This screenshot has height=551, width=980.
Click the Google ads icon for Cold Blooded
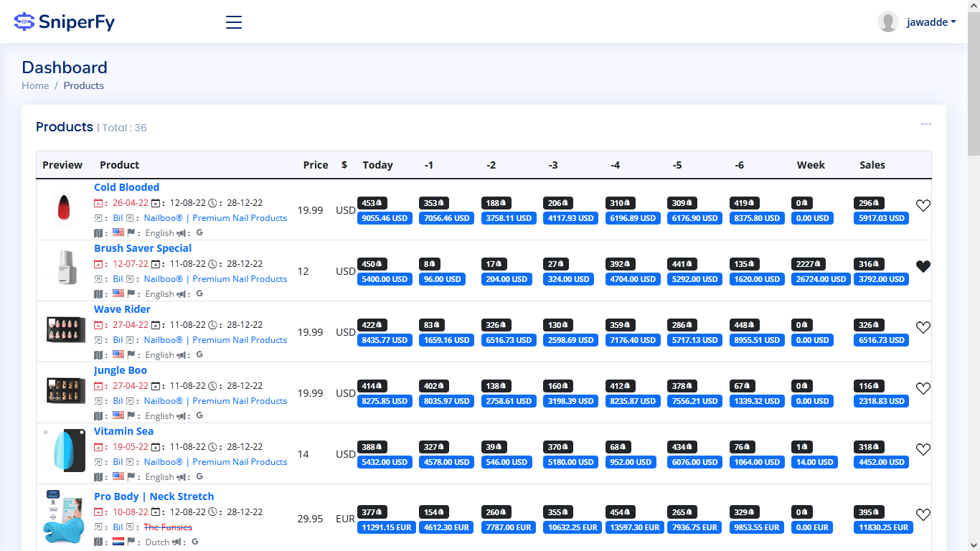point(199,232)
